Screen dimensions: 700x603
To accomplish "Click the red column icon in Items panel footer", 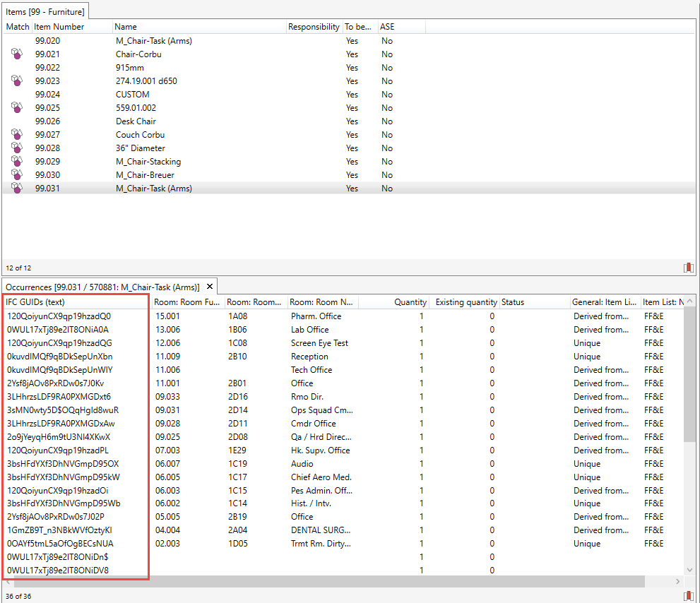I will [688, 268].
